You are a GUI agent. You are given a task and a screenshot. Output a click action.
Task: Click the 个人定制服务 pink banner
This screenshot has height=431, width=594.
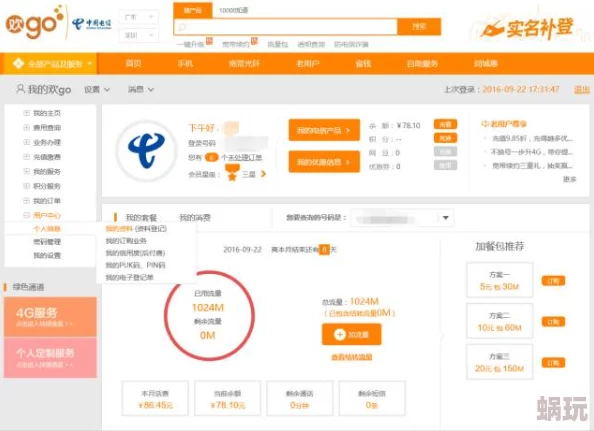50,358
